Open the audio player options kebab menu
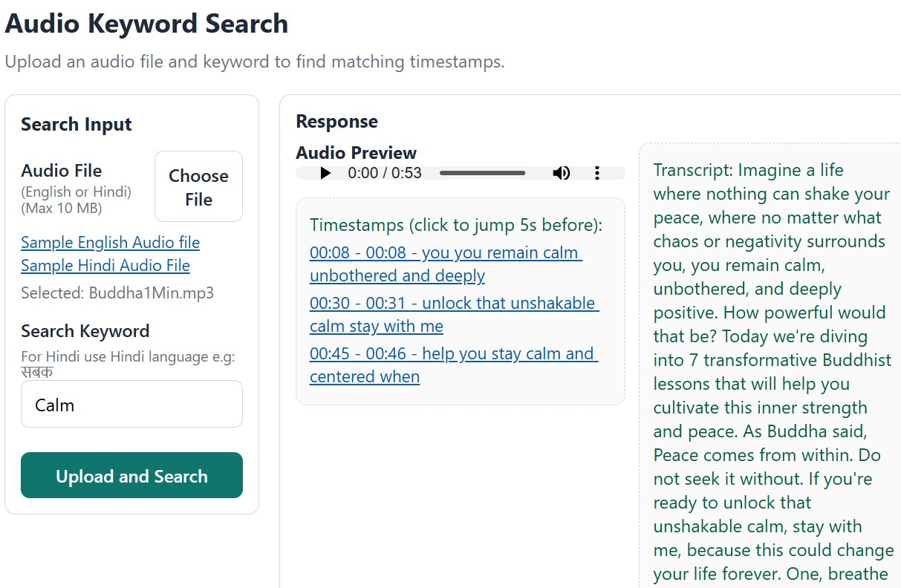This screenshot has width=901, height=588. [x=596, y=172]
